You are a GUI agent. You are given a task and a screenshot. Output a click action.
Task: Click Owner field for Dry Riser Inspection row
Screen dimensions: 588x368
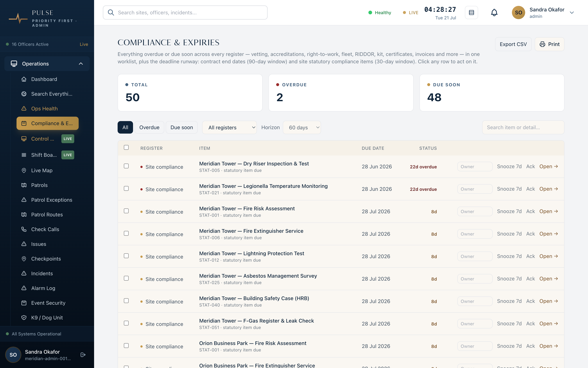click(x=475, y=167)
